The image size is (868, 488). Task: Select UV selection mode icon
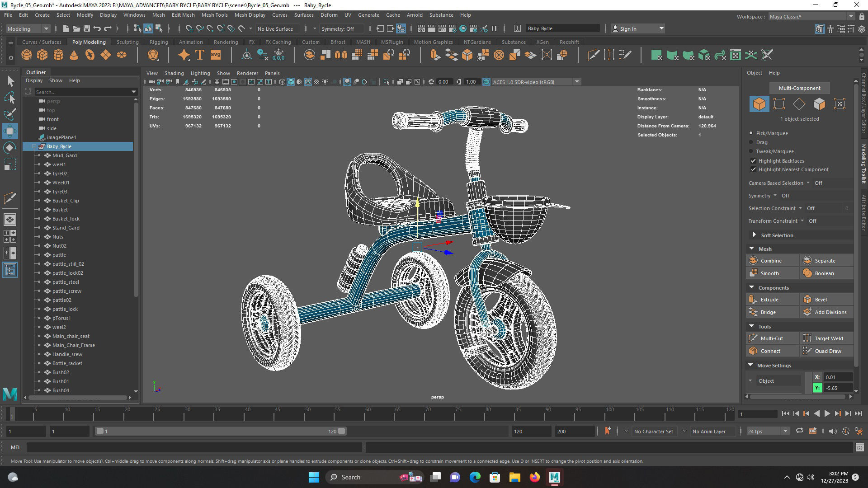coord(840,104)
